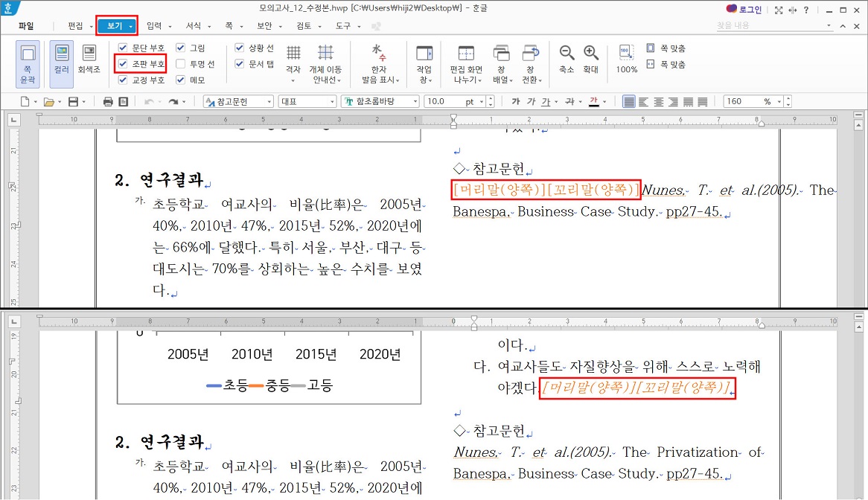Collapse the ribbon with the chevron
This screenshot has width=868, height=500.
843,26
